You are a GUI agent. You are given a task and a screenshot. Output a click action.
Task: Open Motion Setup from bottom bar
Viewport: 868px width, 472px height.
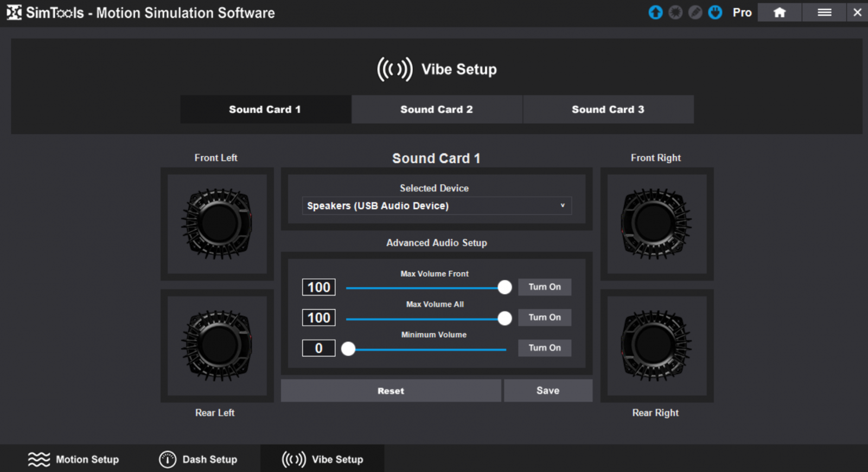[x=74, y=460]
